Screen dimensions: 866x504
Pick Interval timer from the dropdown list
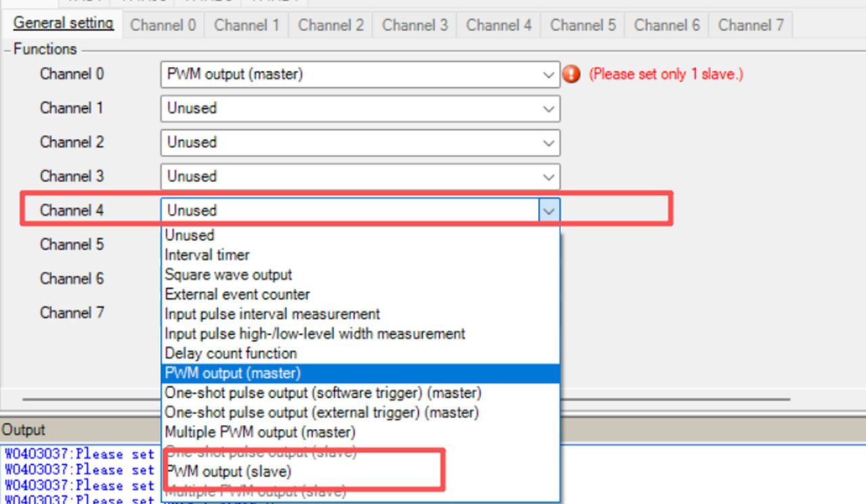pos(207,255)
